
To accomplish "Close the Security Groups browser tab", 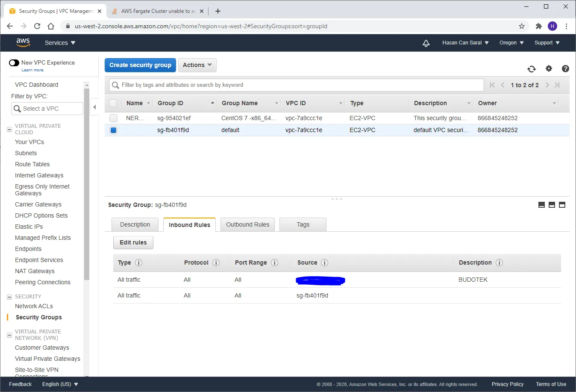I will pos(99,11).
